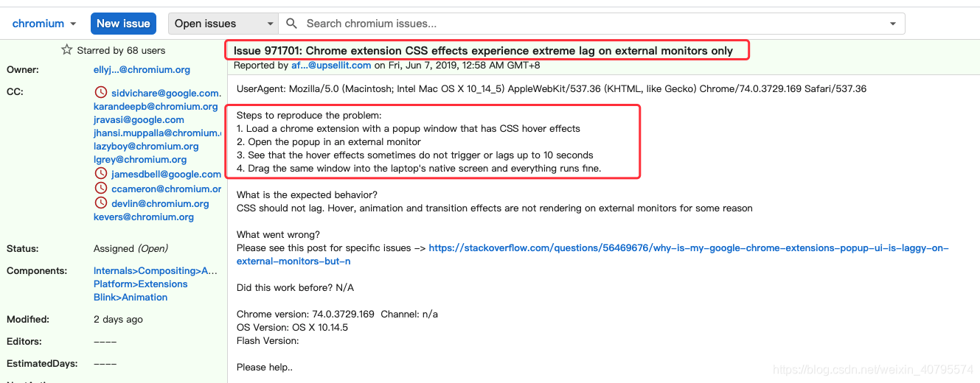The image size is (980, 383).
Task: Click 'Starred by 68 users' text
Action: click(x=121, y=50)
